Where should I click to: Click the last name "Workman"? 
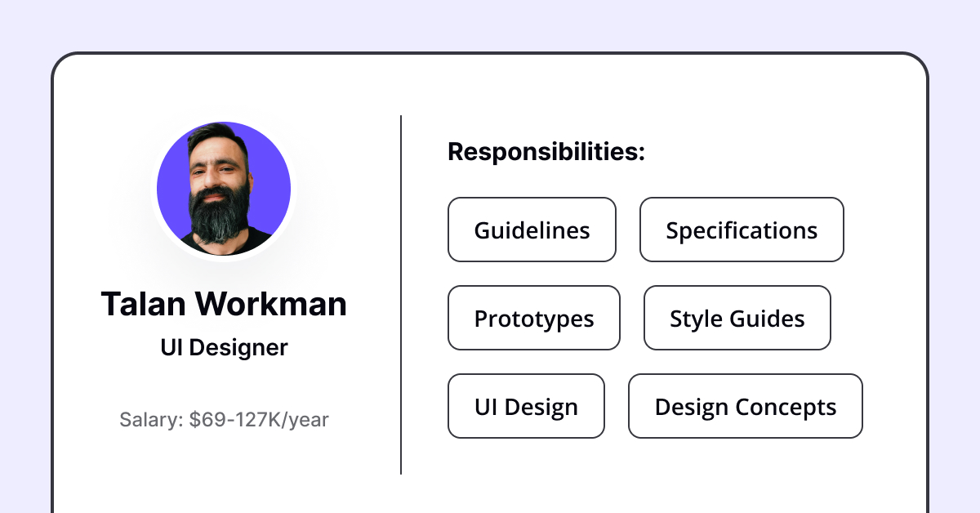(x=272, y=304)
